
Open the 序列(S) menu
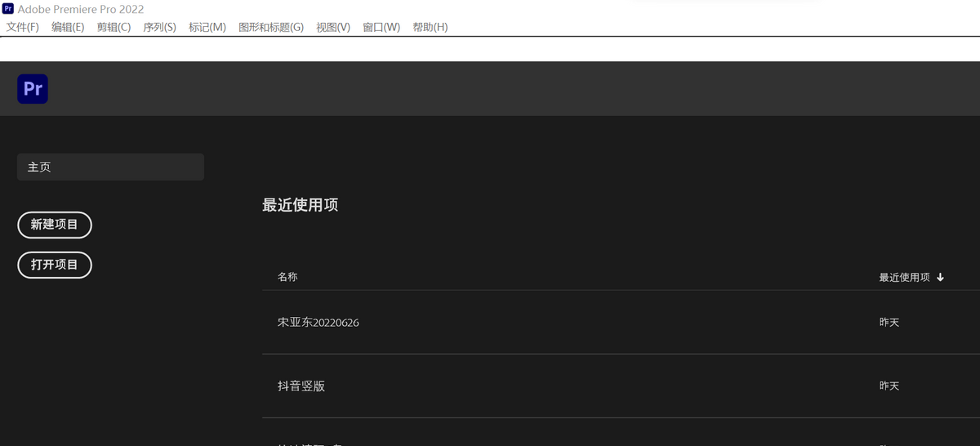(x=159, y=27)
